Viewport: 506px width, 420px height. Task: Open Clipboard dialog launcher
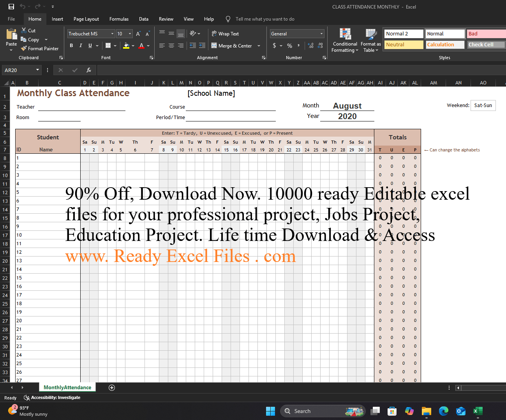61,58
